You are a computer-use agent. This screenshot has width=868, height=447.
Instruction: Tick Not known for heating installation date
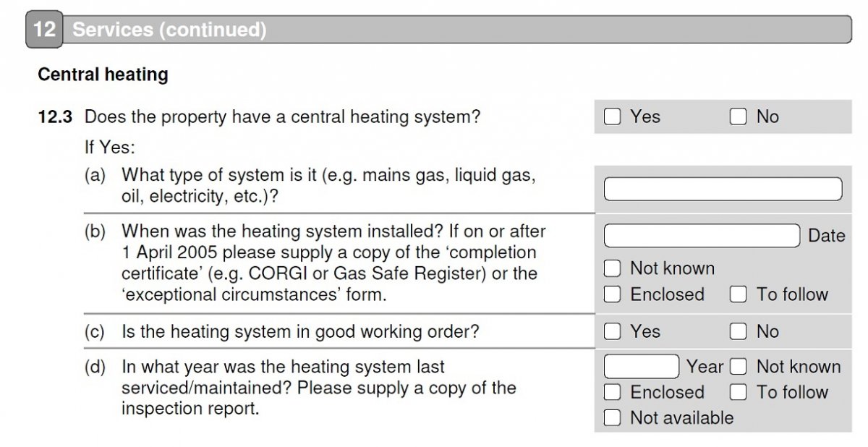[x=613, y=269]
